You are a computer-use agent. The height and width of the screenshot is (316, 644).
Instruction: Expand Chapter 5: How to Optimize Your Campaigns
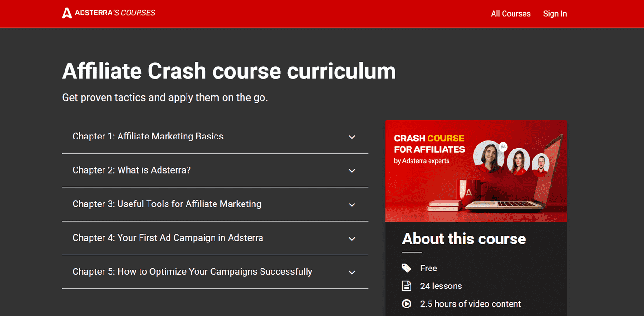(352, 272)
